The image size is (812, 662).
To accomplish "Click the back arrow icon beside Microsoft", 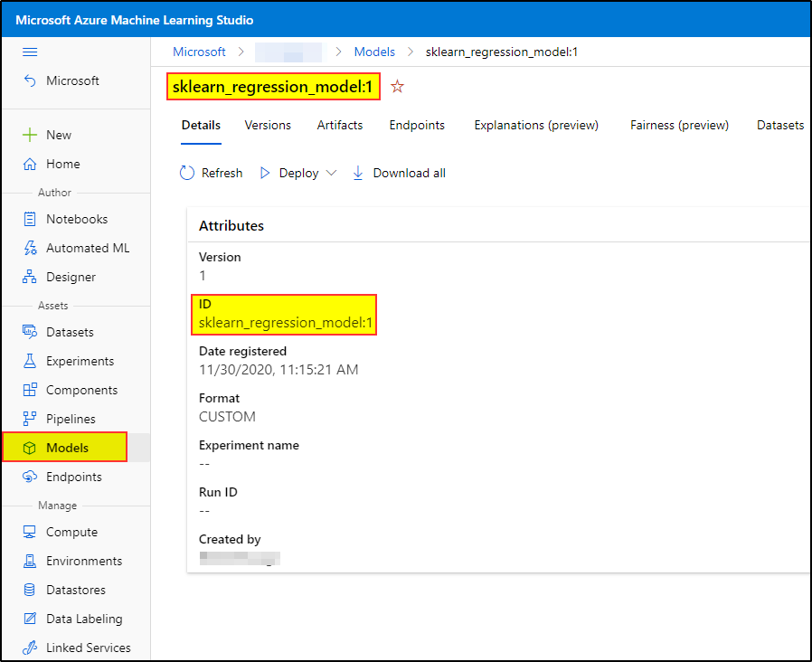I will [30, 80].
